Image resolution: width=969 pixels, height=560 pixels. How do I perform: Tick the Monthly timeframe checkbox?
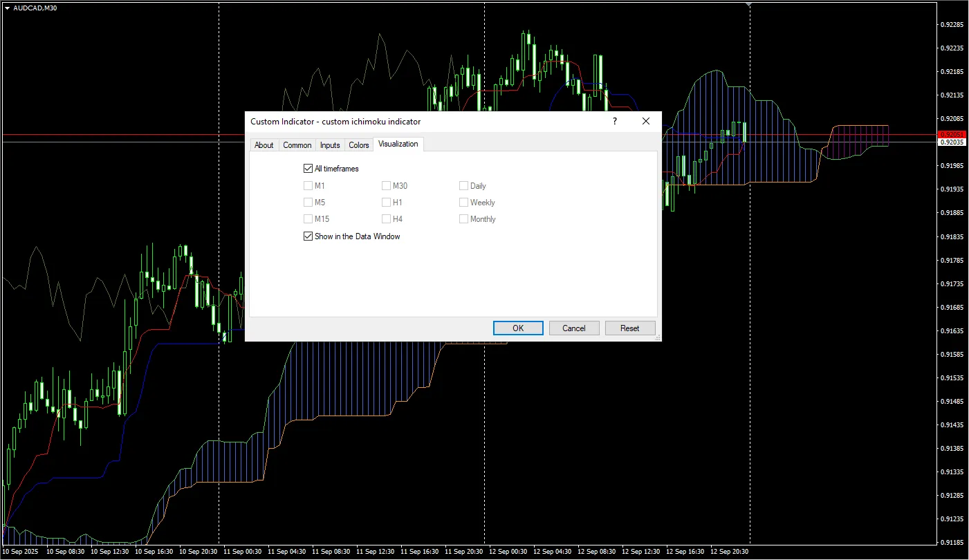(463, 219)
